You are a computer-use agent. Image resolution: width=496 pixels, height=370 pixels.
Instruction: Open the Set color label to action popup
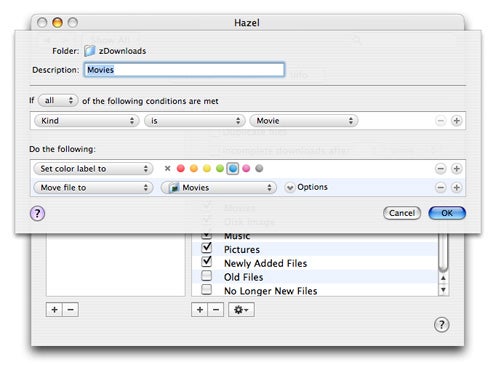point(93,169)
